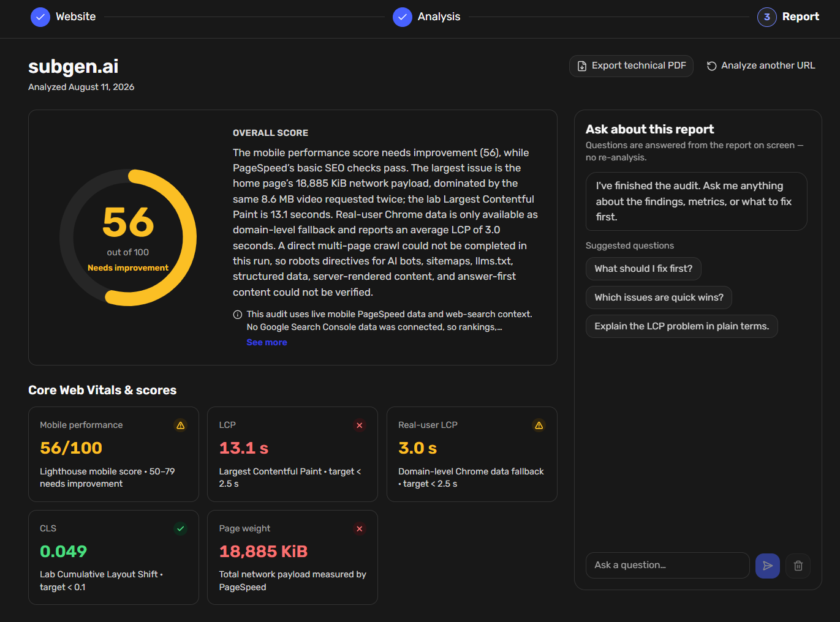This screenshot has height=622, width=840.
Task: Click the 'I've finished the audit' chat message
Action: point(697,201)
